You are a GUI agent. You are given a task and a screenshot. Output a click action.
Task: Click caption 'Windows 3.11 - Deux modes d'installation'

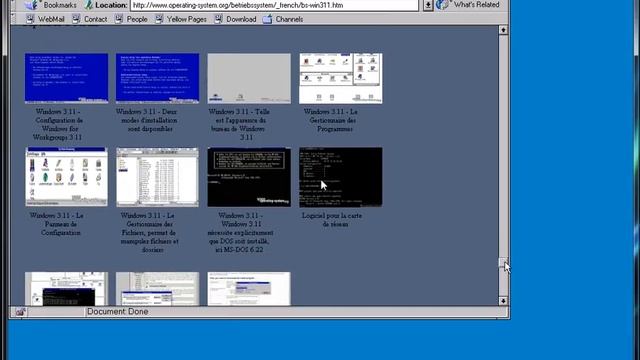coord(147,120)
